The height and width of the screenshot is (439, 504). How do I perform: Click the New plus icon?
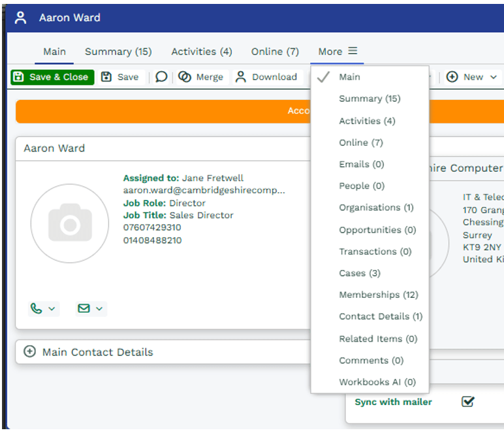[x=452, y=77]
